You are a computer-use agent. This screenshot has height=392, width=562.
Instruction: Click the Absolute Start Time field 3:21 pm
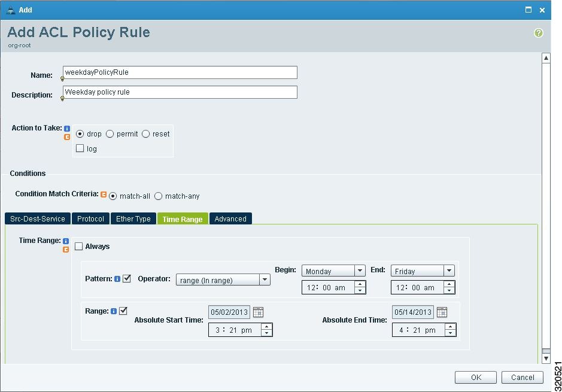[x=235, y=330]
